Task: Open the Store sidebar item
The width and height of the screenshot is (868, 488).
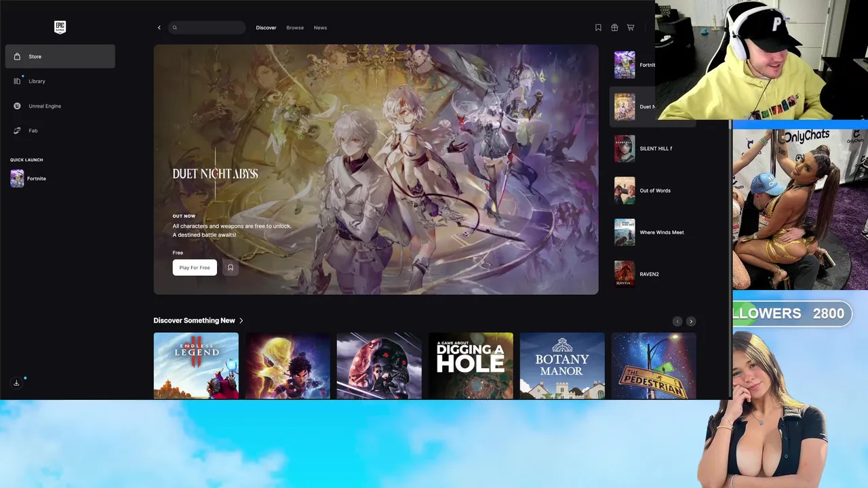Action: [60, 56]
